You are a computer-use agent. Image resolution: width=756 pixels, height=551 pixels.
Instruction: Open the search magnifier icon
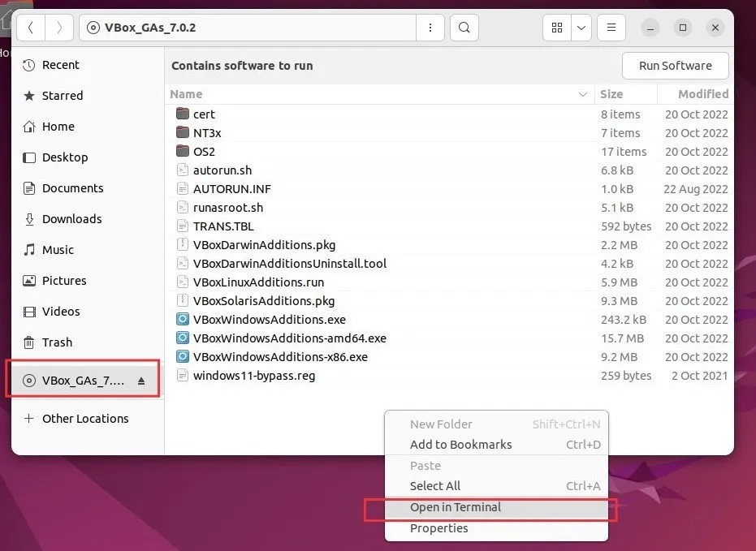pyautogui.click(x=464, y=28)
